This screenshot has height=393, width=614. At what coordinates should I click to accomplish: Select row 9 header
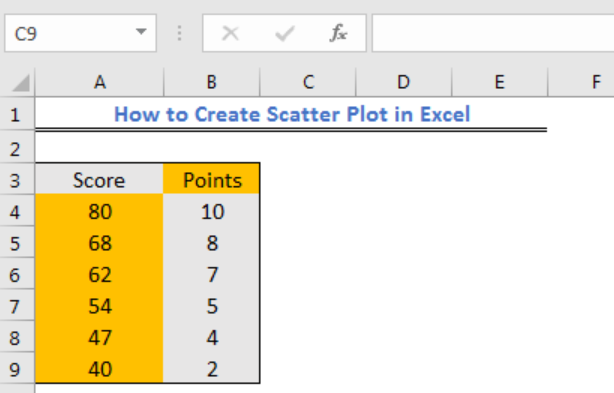[17, 368]
